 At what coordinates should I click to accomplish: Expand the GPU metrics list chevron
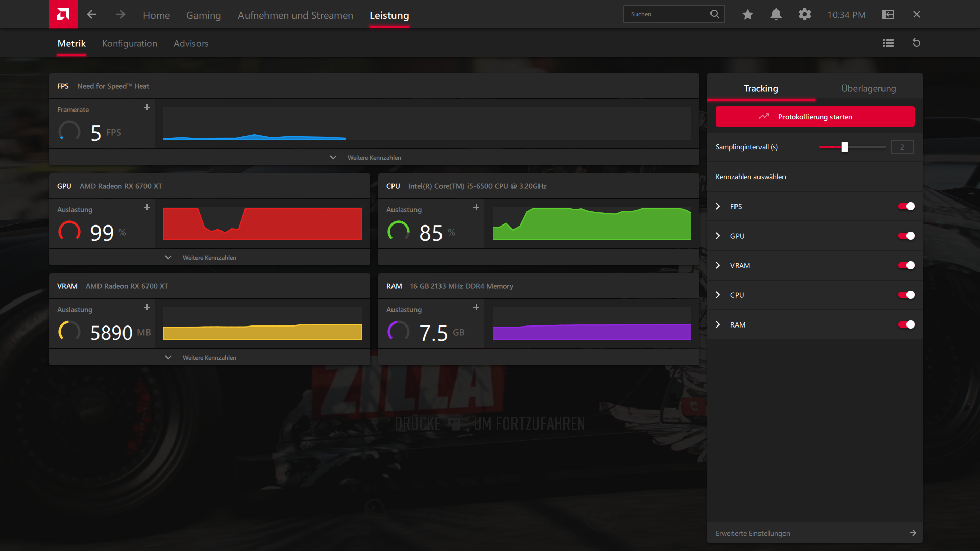click(x=718, y=236)
